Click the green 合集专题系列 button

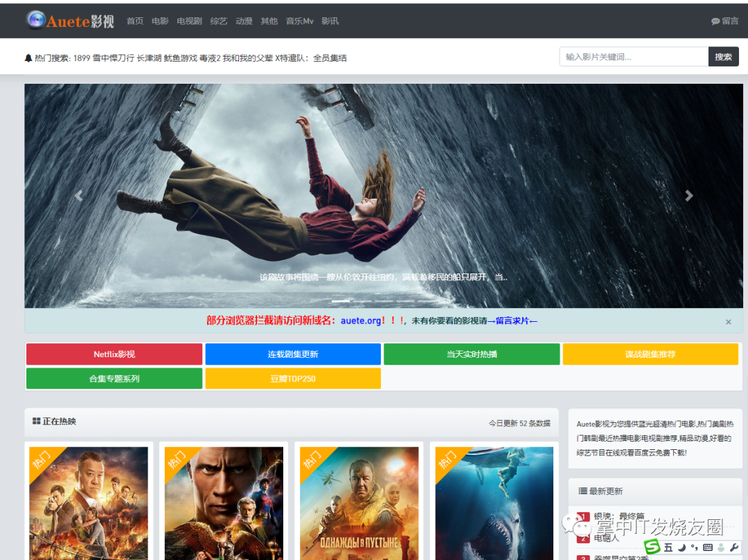(114, 379)
